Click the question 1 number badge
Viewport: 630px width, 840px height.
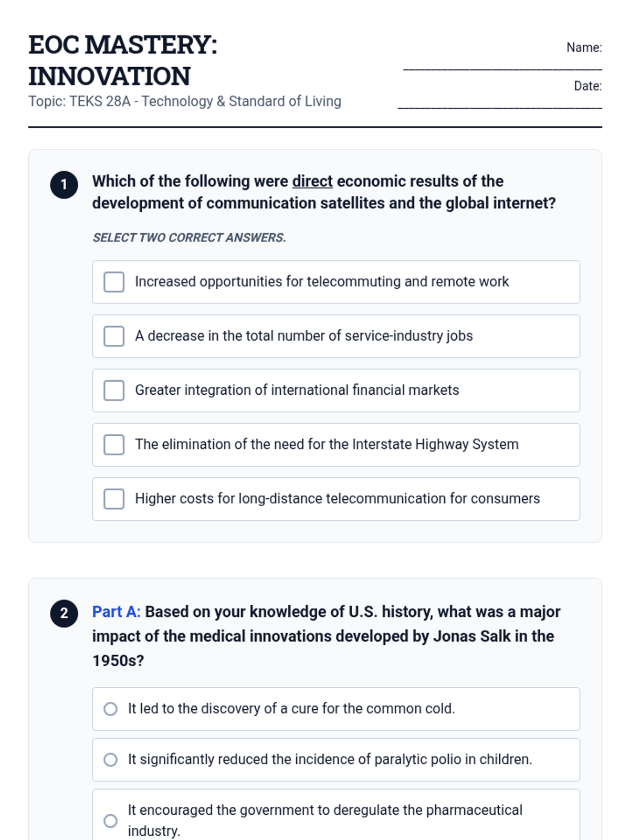tap(64, 185)
